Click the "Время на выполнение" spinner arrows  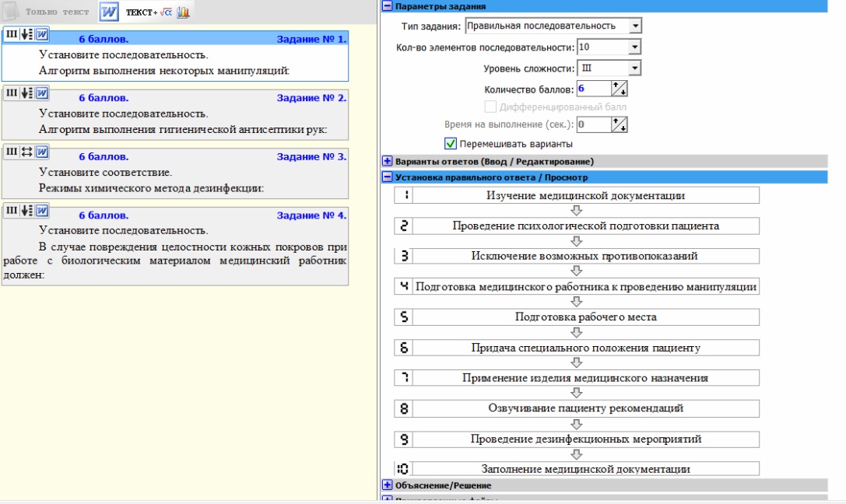(x=620, y=124)
